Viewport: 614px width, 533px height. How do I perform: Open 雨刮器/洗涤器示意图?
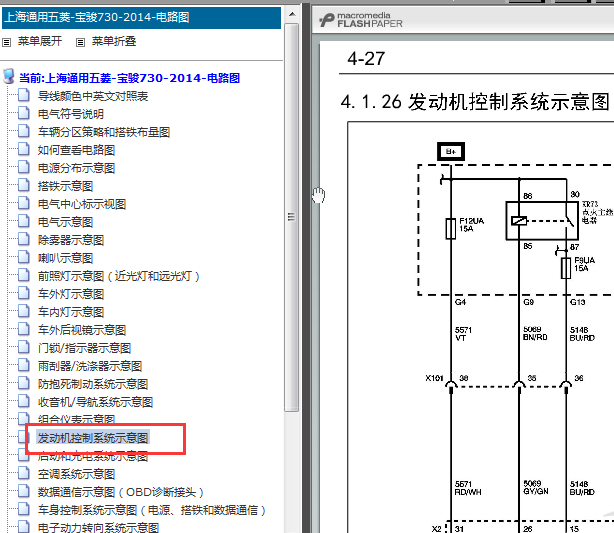coord(90,366)
